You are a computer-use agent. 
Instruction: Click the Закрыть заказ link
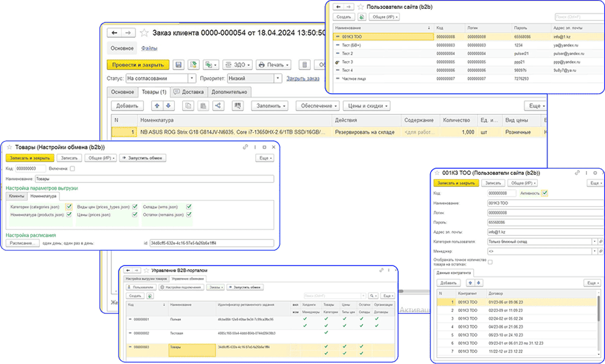coord(302,78)
